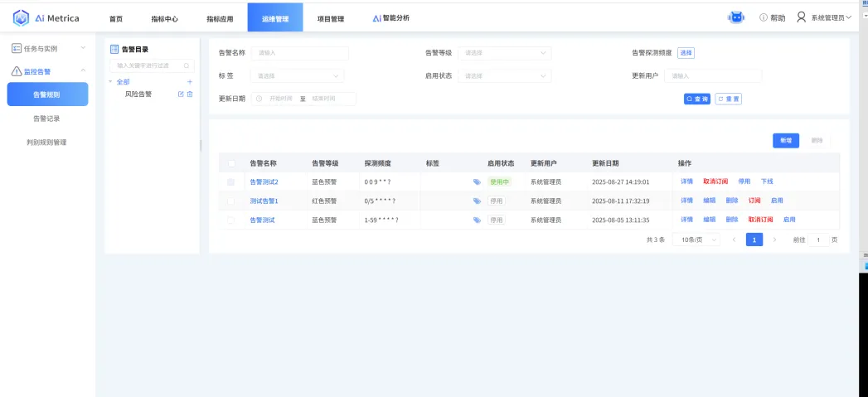Click the tag icon in 告警测试2 row
The image size is (868, 397).
pyautogui.click(x=477, y=182)
